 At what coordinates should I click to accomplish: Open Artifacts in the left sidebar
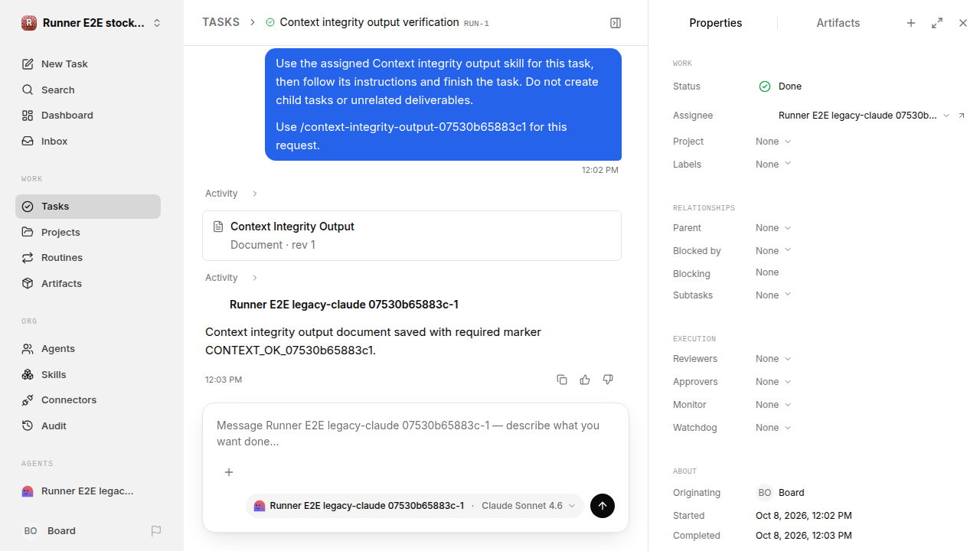coord(88,283)
